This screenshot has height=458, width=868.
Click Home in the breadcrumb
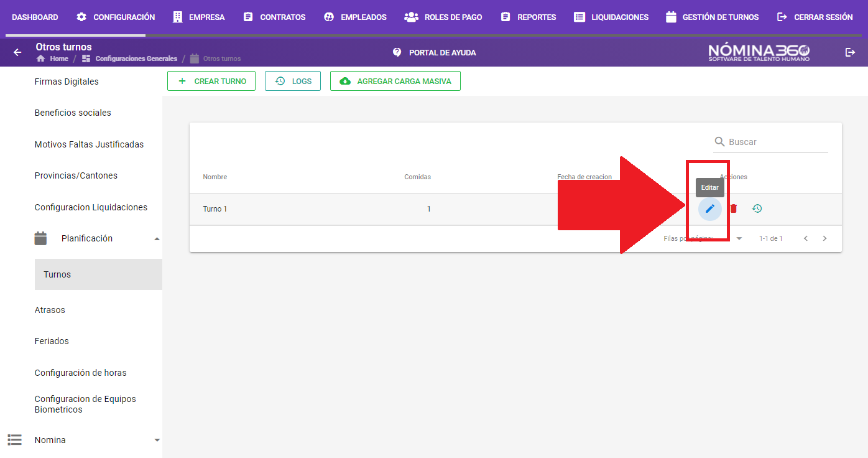click(59, 58)
